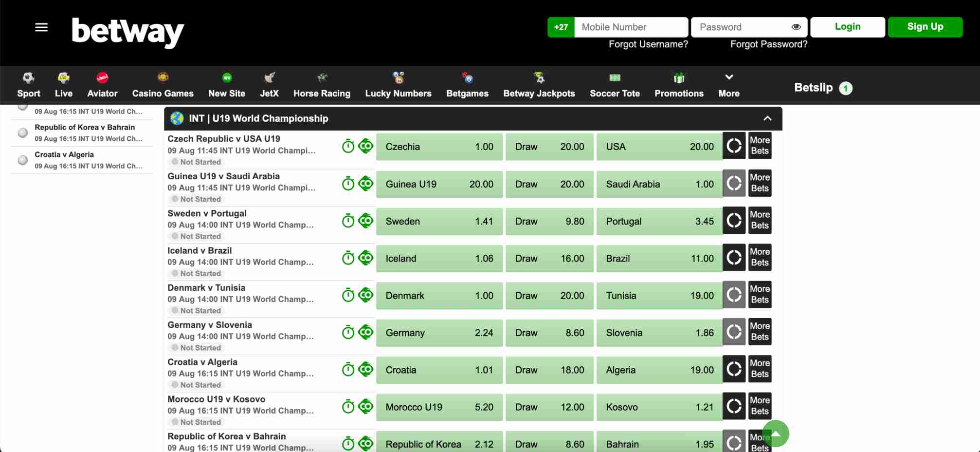The image size is (980, 452).
Task: Click the Login button
Action: tap(848, 27)
